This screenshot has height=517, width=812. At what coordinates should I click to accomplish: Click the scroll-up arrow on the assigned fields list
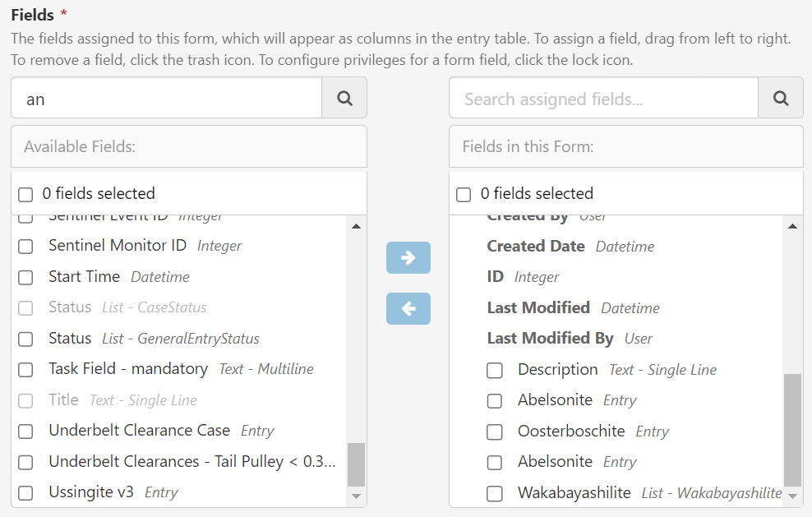coord(792,226)
